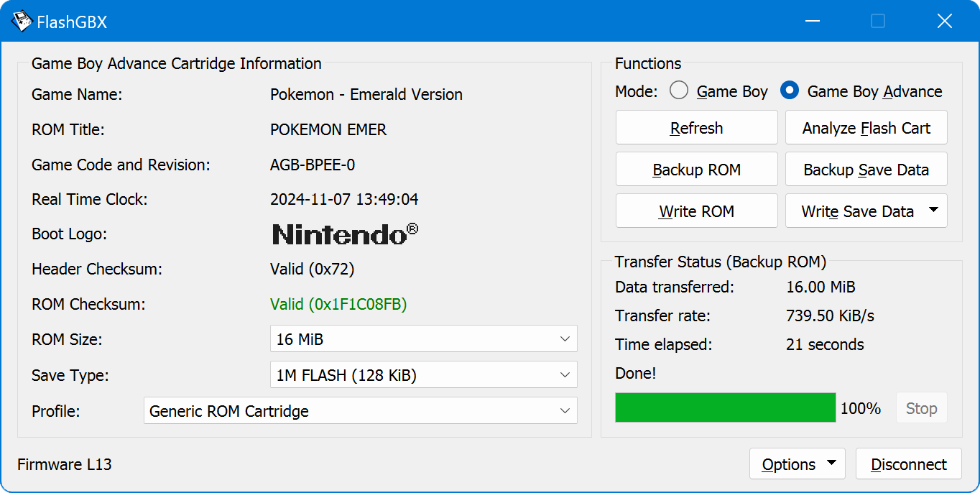This screenshot has height=493, width=980.
Task: Click the header checksum 'Valid (0x72)'
Action: 313,269
